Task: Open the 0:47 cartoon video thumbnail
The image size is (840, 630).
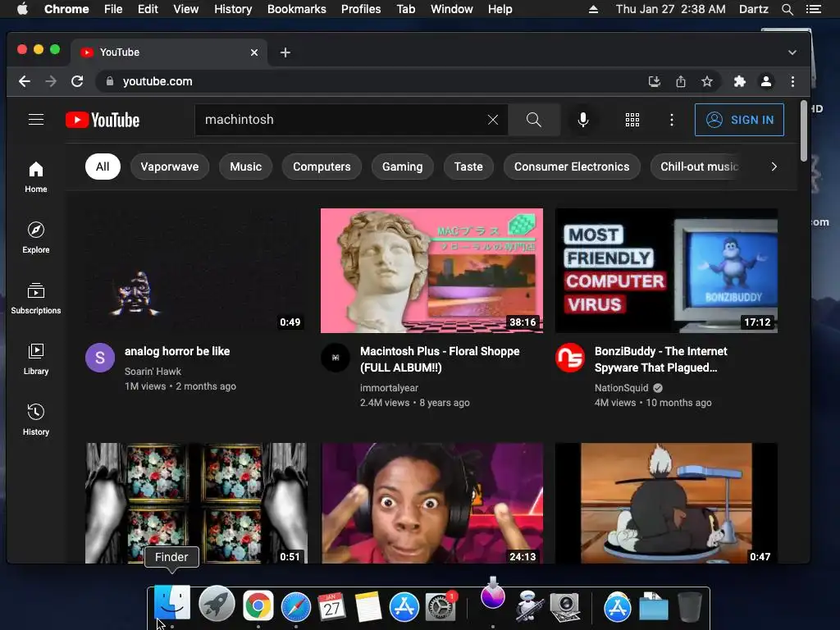Action: pyautogui.click(x=666, y=503)
